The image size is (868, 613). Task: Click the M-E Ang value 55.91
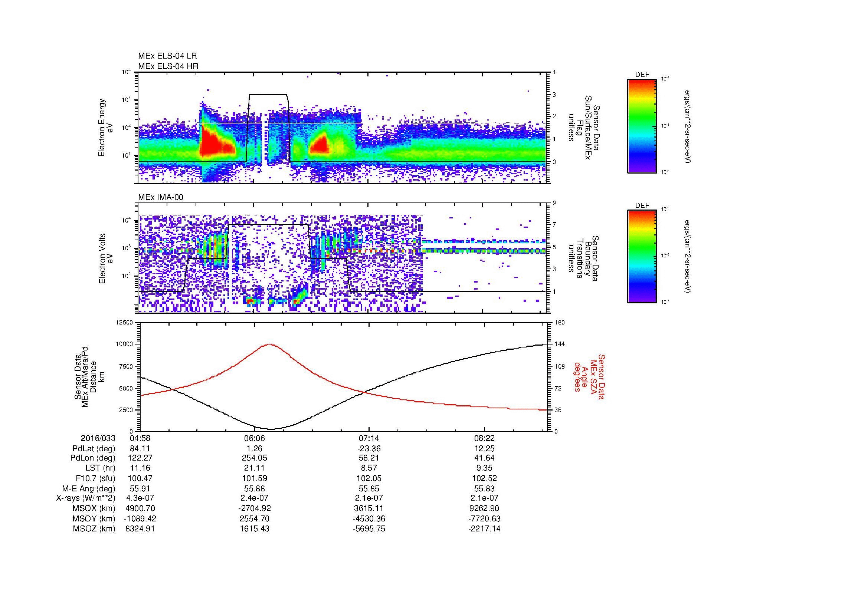[140, 488]
